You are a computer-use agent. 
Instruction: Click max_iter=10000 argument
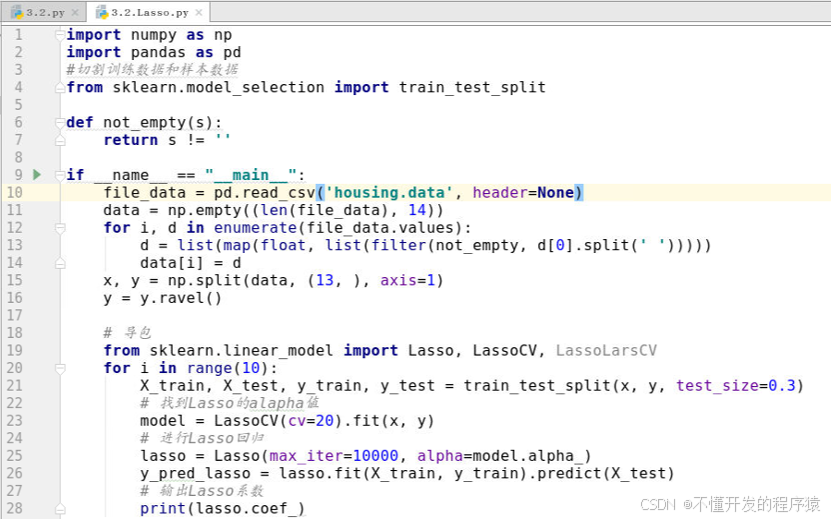(334, 456)
